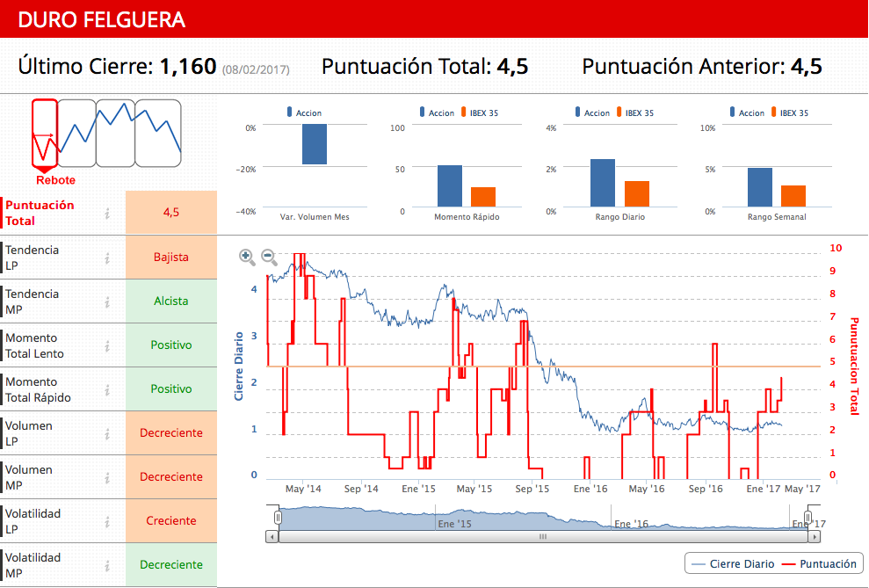869x588 pixels.
Task: Open info icon for Momento Total Rápido
Action: 107,389
